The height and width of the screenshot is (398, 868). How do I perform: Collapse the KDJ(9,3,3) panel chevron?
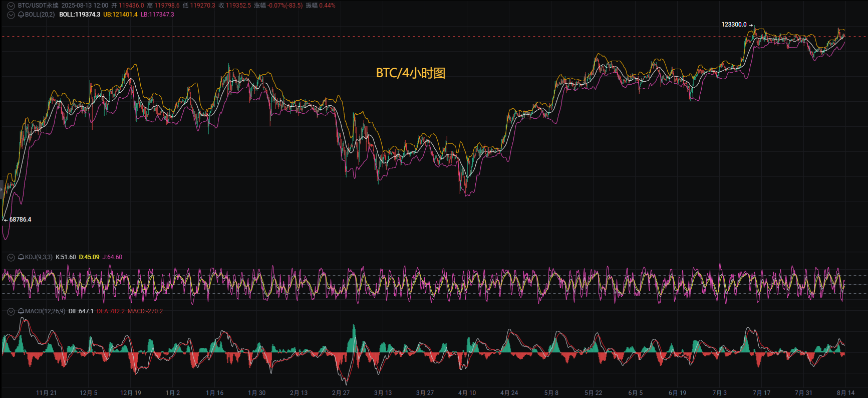click(11, 257)
